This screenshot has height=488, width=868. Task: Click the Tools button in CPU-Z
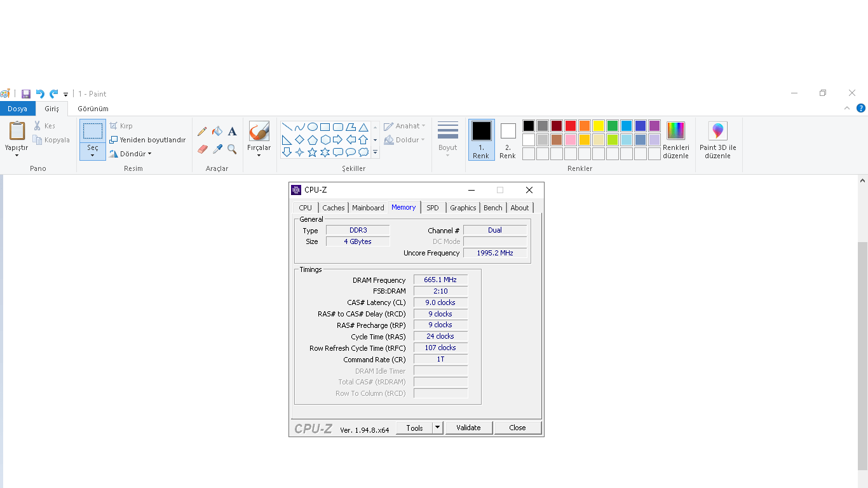tap(414, 428)
